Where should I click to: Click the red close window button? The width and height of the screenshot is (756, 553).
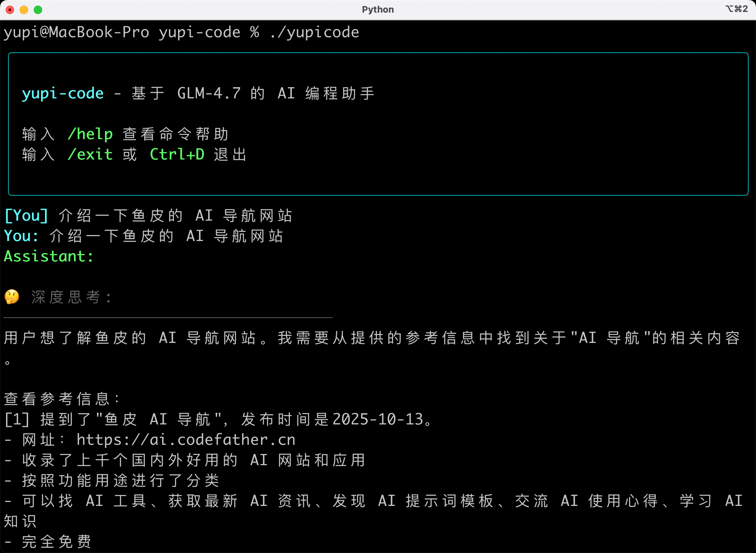coord(10,10)
